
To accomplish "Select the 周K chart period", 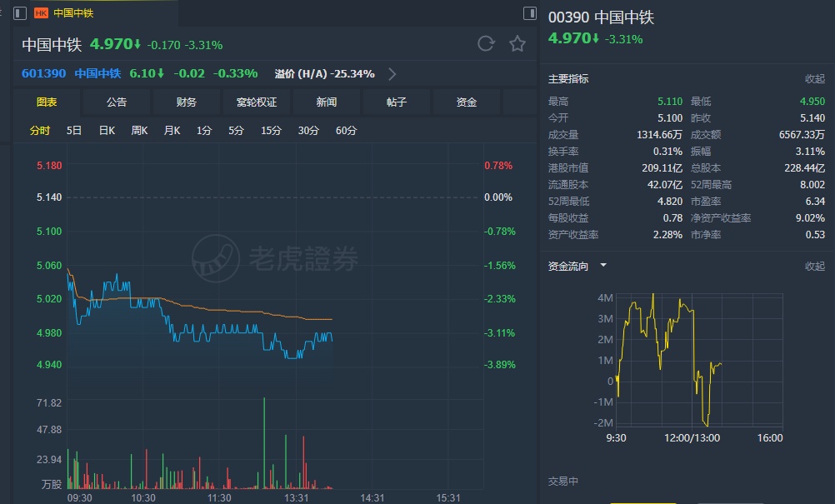I will coord(139,131).
